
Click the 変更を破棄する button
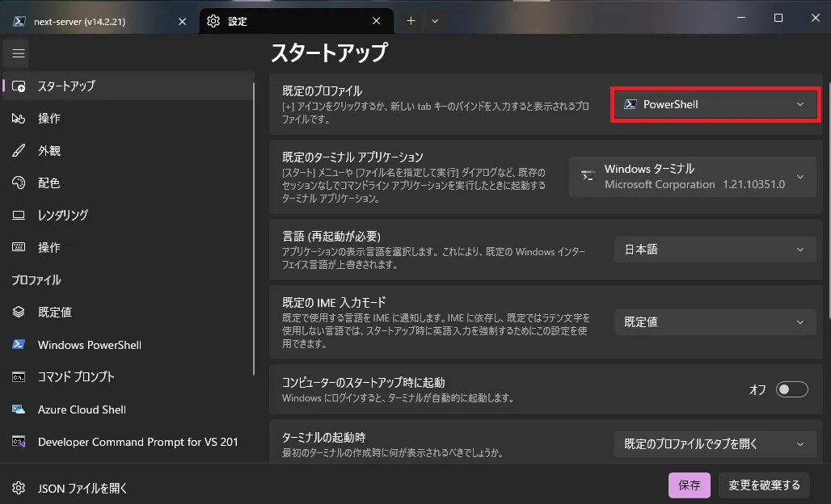pyautogui.click(x=764, y=485)
